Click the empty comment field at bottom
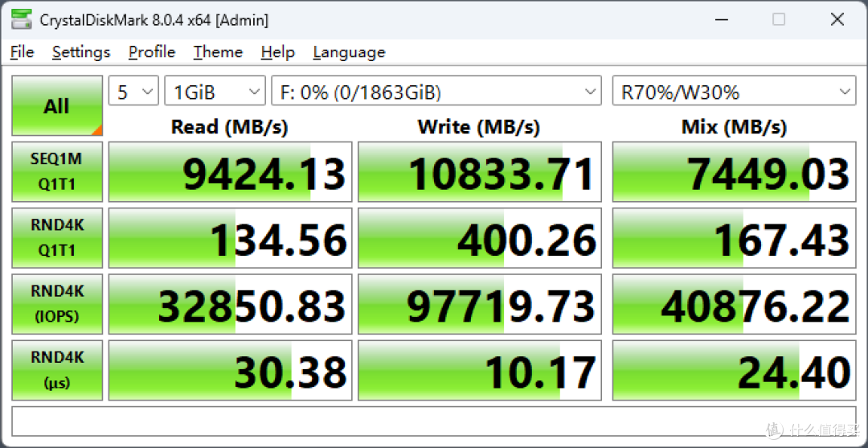The width and height of the screenshot is (868, 448). pos(434,422)
